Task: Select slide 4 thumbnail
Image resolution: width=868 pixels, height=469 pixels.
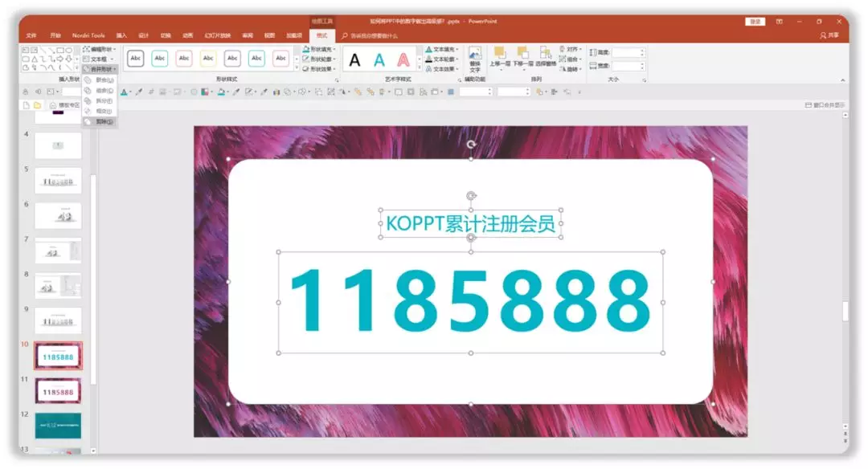Action: [58, 146]
